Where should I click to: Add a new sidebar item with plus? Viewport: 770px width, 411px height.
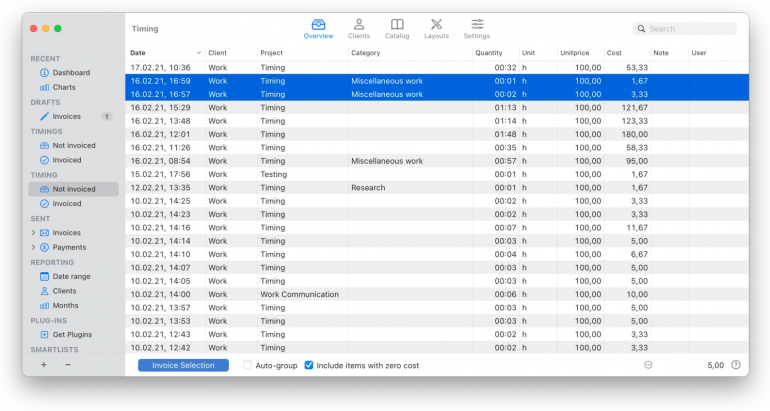pos(44,365)
